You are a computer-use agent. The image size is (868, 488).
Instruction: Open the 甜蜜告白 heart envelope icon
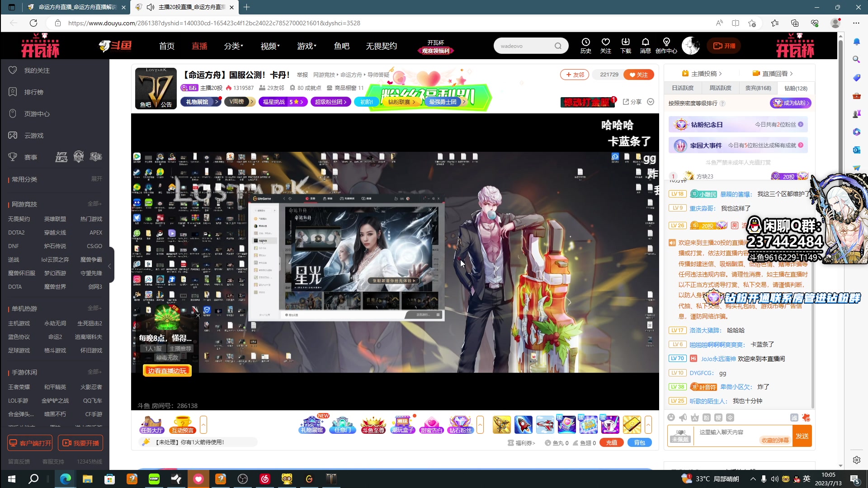(431, 425)
